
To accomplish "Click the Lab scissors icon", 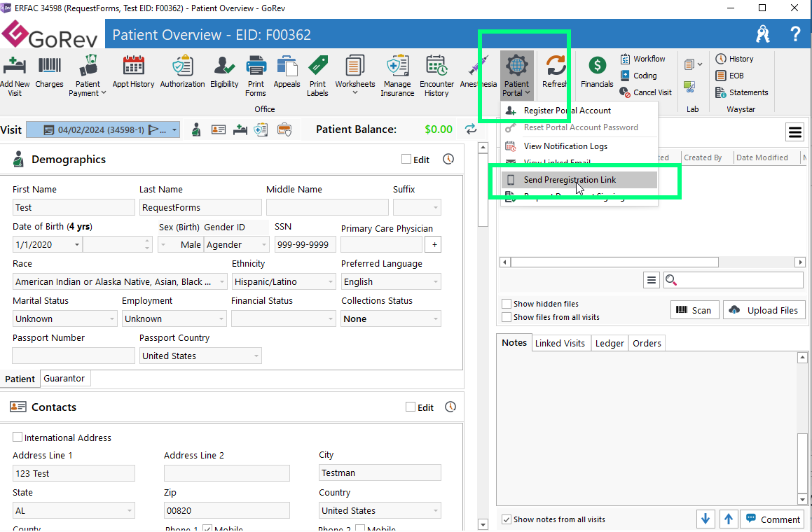I will (x=689, y=87).
